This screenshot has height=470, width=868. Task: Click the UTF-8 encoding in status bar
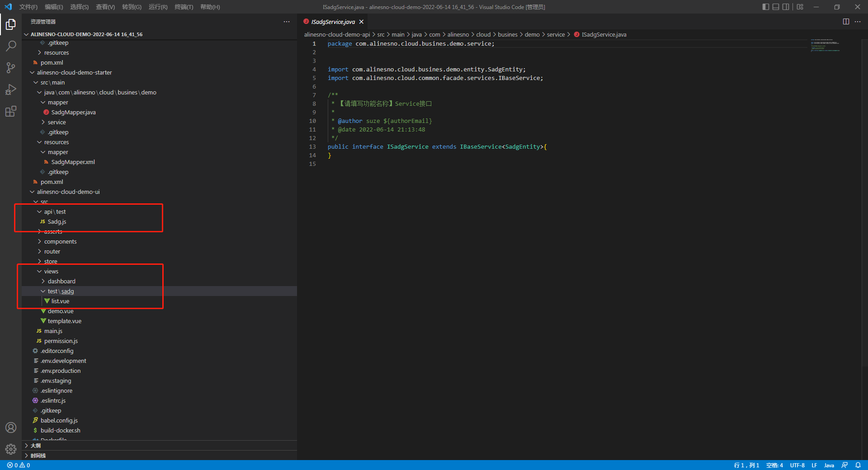coord(797,465)
